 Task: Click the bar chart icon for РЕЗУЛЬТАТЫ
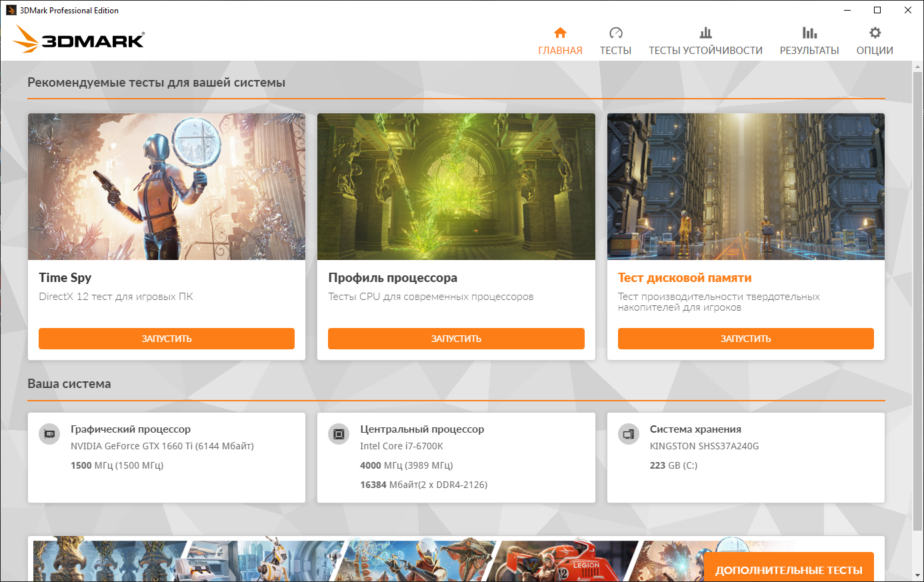click(809, 33)
